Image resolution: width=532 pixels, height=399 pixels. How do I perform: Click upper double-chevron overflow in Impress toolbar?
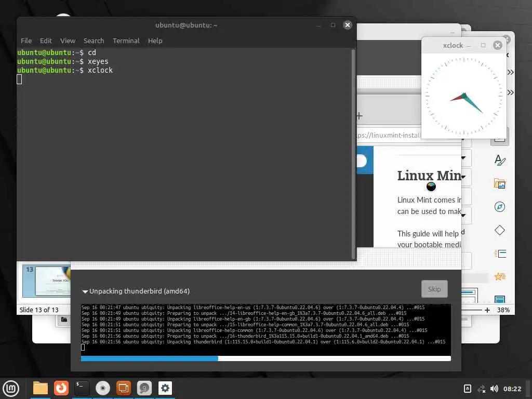pyautogui.click(x=510, y=72)
